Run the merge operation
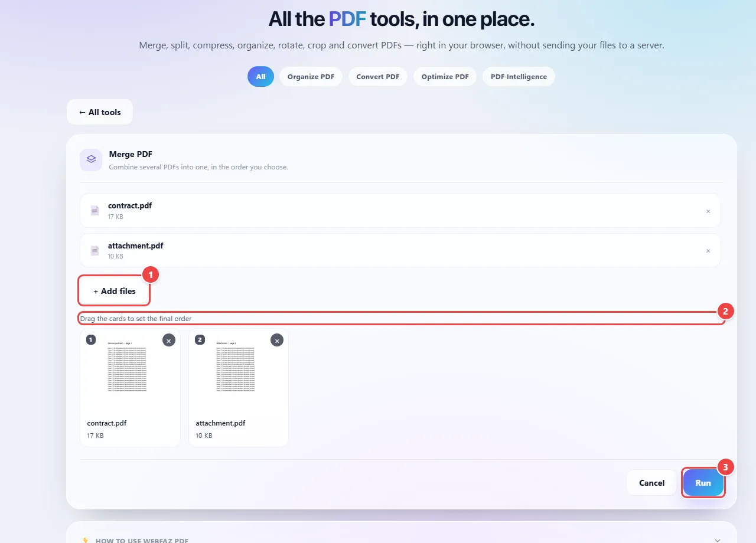 [703, 483]
